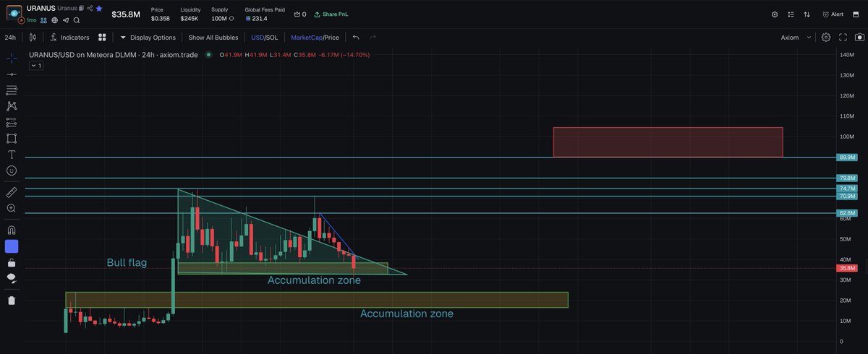
Task: Open chart settings gear
Action: pyautogui.click(x=826, y=37)
